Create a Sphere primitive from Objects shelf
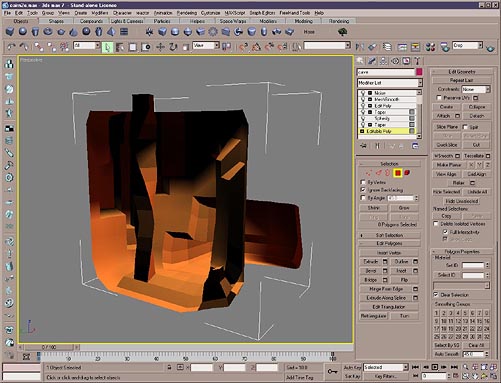The width and height of the screenshot is (501, 383). click(23, 32)
